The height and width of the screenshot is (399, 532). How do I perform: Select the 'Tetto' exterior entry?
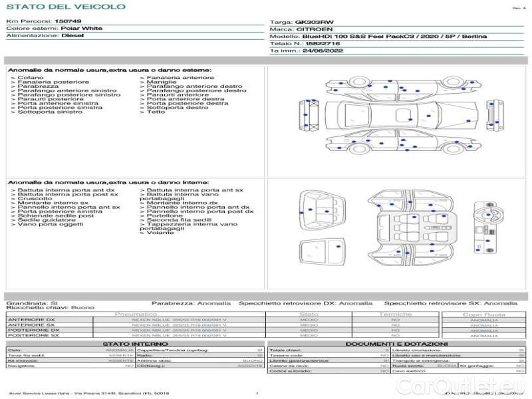point(156,112)
